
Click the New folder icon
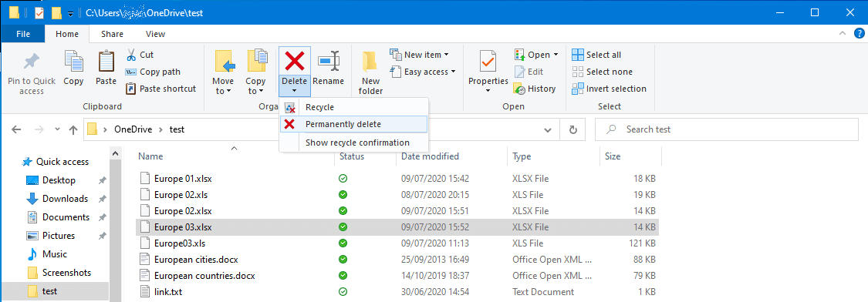click(370, 62)
